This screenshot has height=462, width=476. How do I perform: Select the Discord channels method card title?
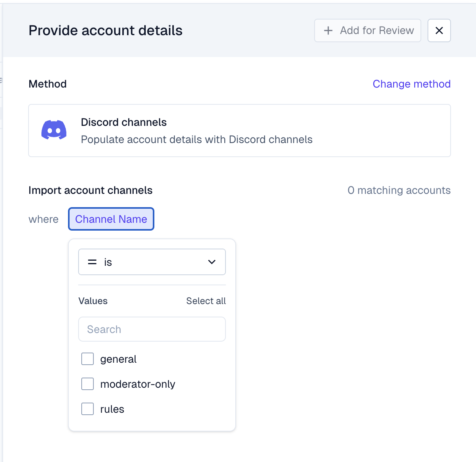[x=123, y=122]
